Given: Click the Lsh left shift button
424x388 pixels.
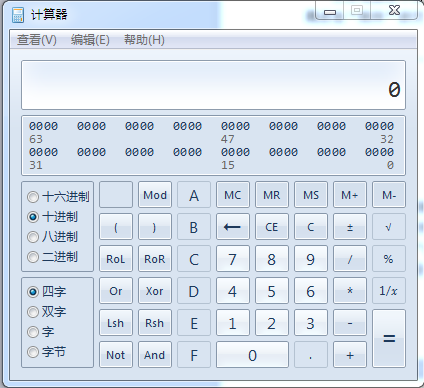Looking at the screenshot, I should (x=116, y=323).
